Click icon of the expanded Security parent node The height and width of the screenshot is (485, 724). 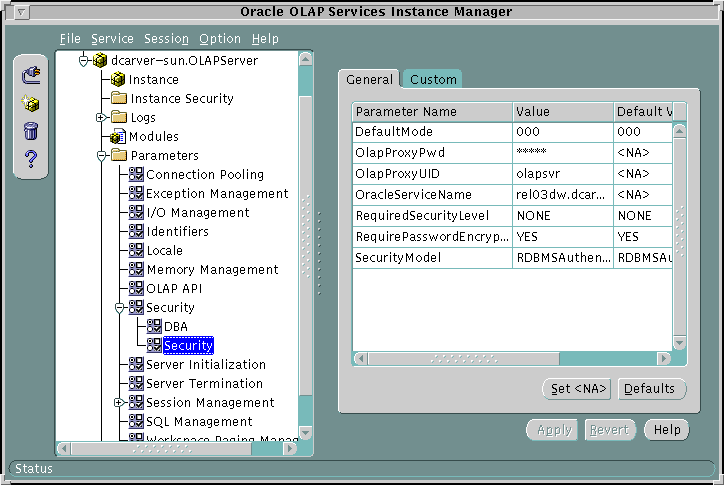[136, 307]
